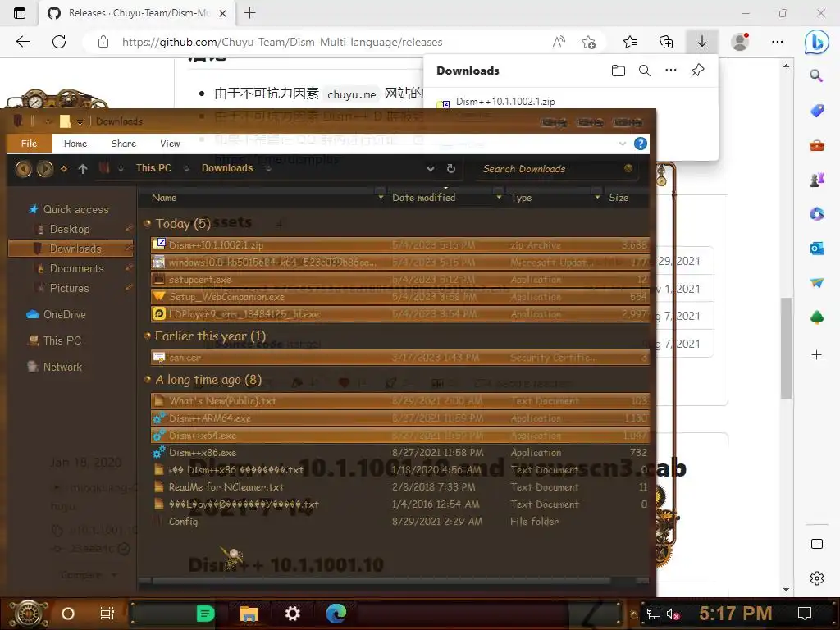Collapse the Today group
This screenshot has height=630, width=840.
[148, 223]
